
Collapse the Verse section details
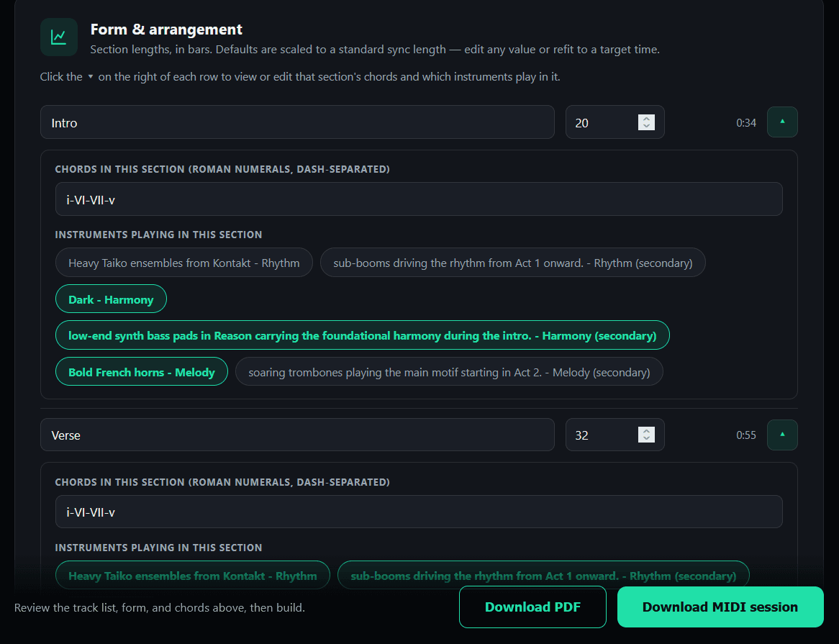click(x=782, y=435)
